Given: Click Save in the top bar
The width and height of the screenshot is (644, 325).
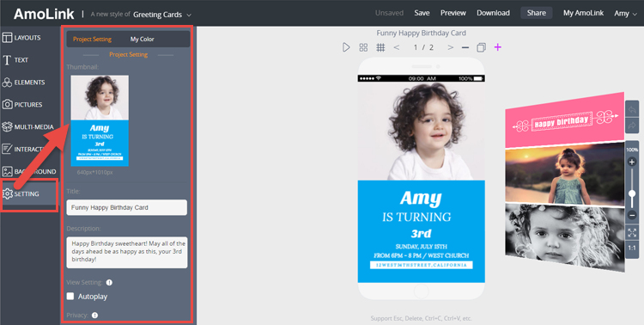Looking at the screenshot, I should pos(422,13).
